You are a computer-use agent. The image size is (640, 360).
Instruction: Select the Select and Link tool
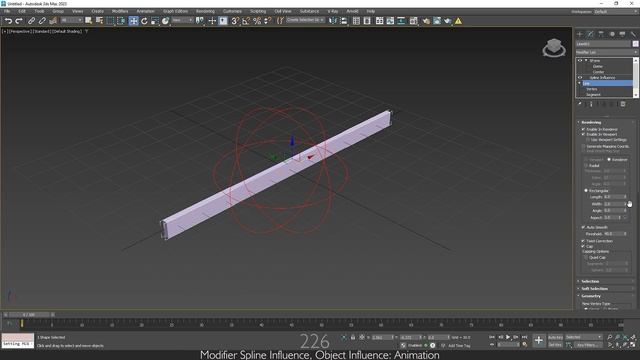(x=31, y=21)
